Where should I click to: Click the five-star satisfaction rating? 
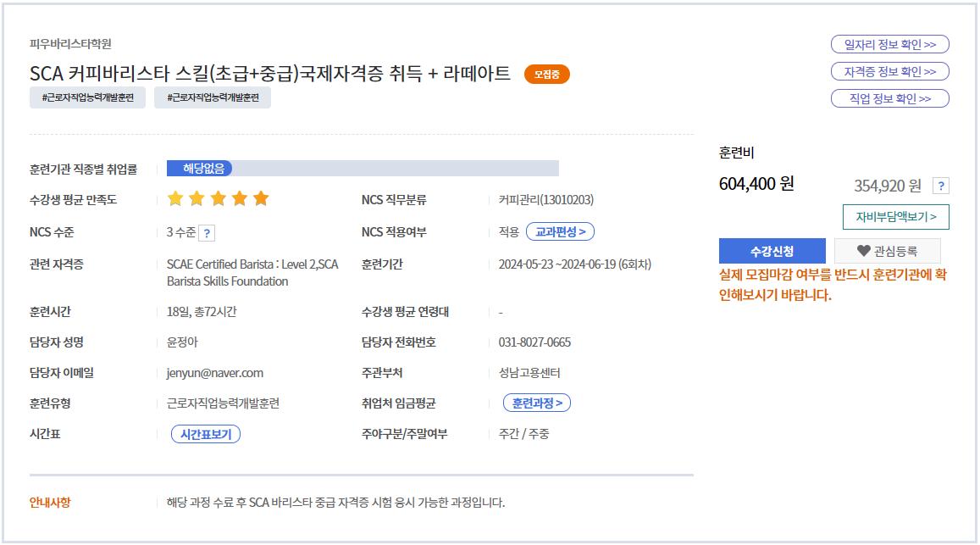tap(218, 199)
